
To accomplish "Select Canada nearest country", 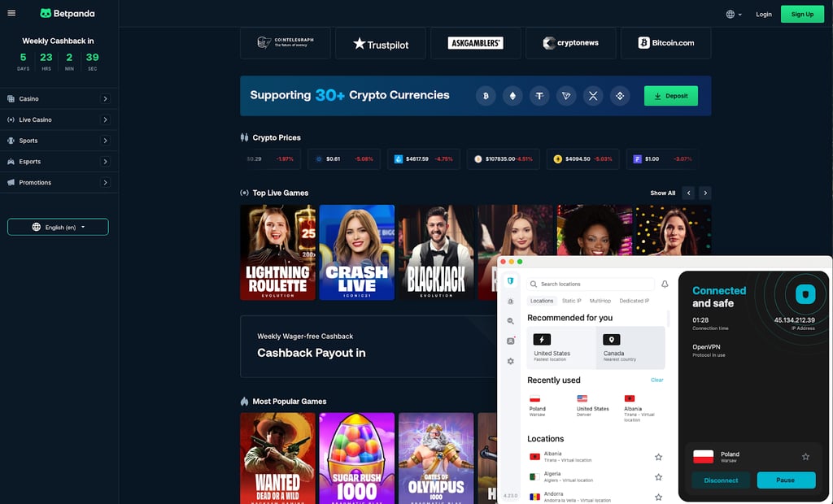I will [630, 348].
